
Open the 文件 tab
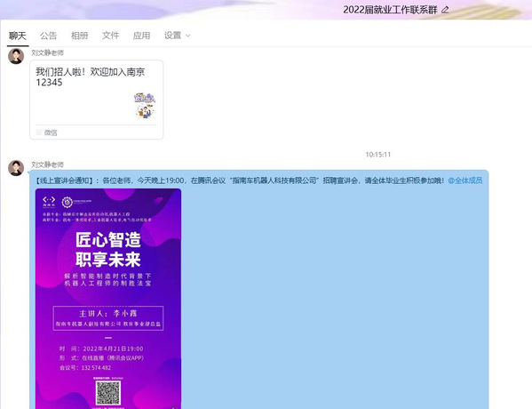[x=111, y=36]
